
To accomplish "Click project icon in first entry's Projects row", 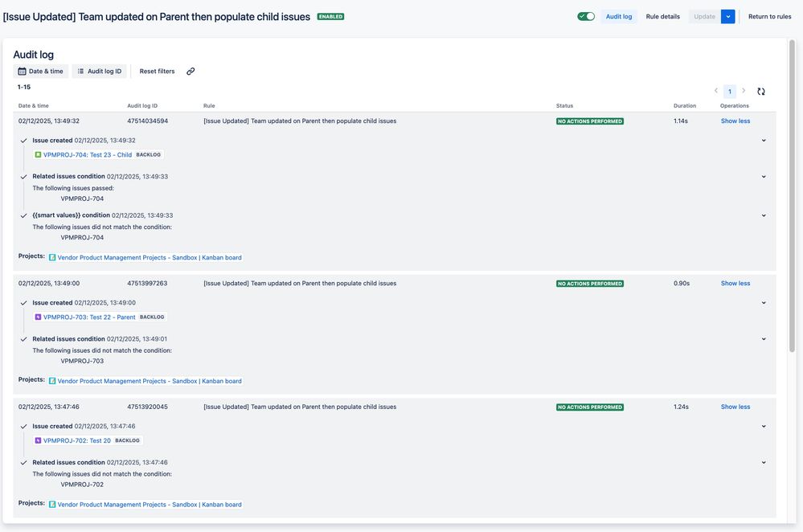I will tap(52, 257).
